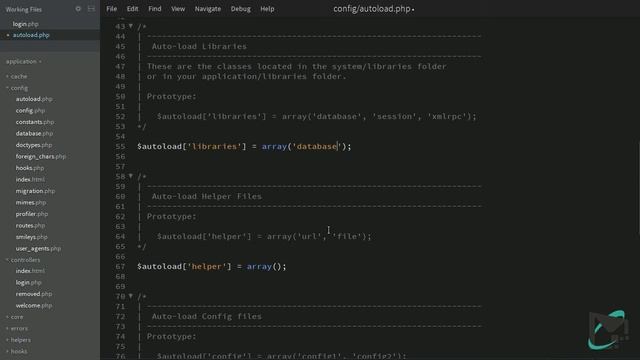
Task: Open the Edit menu
Action: point(132,9)
